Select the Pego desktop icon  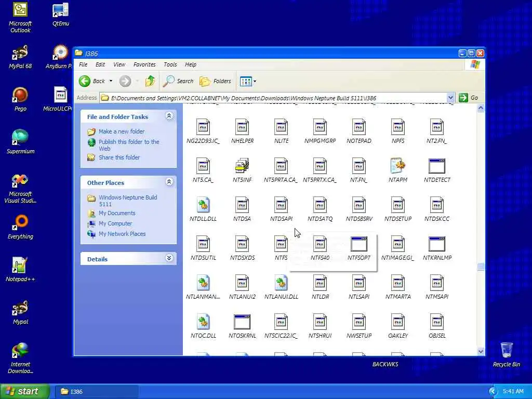point(20,99)
